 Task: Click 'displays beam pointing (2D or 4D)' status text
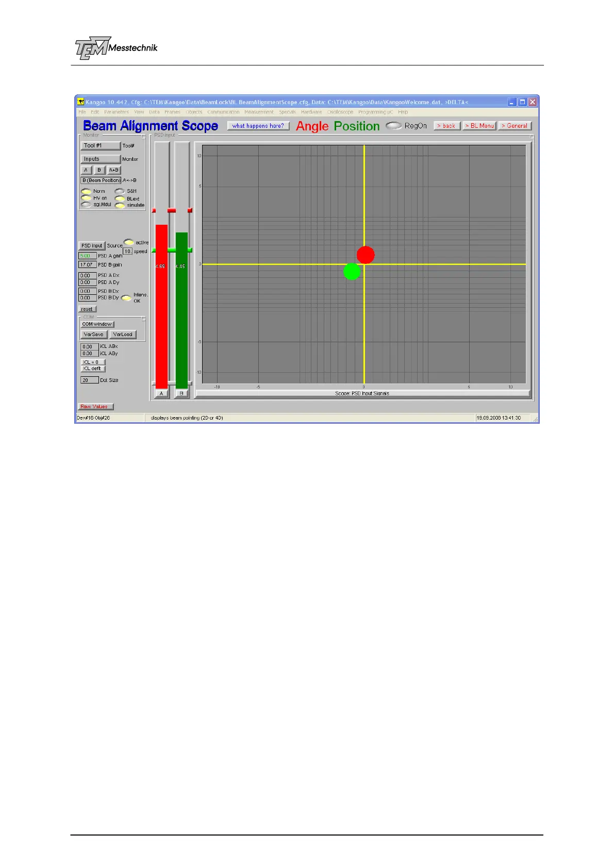click(187, 418)
